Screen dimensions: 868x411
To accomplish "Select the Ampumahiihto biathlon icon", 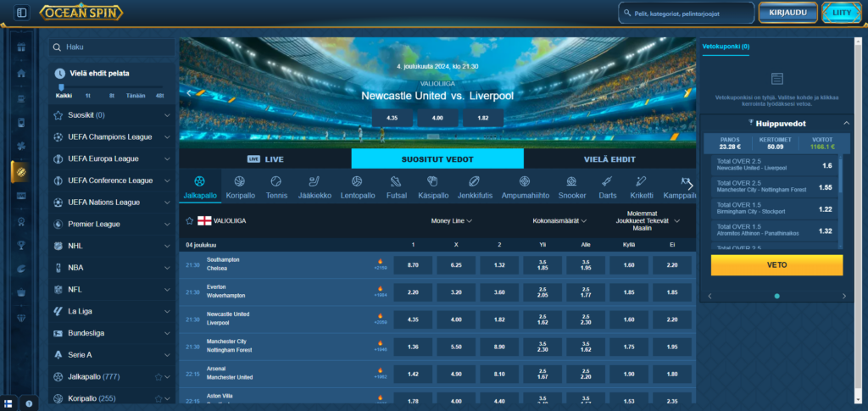I will pyautogui.click(x=525, y=187).
